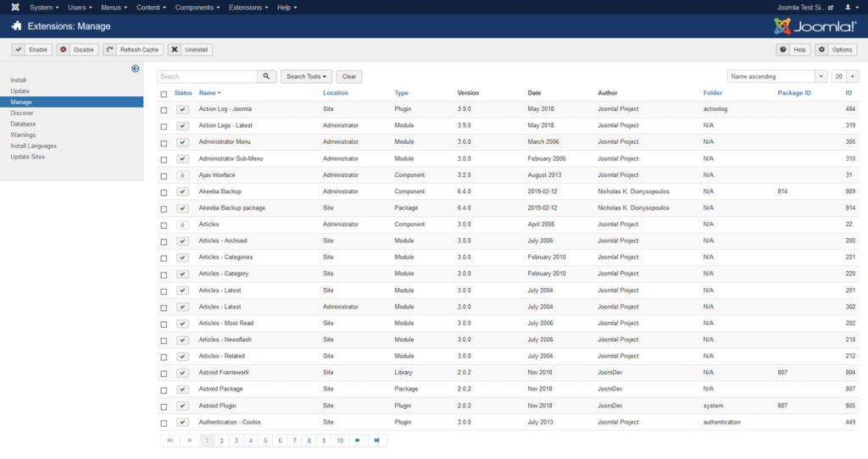Open the Update sidebar item

(20, 91)
